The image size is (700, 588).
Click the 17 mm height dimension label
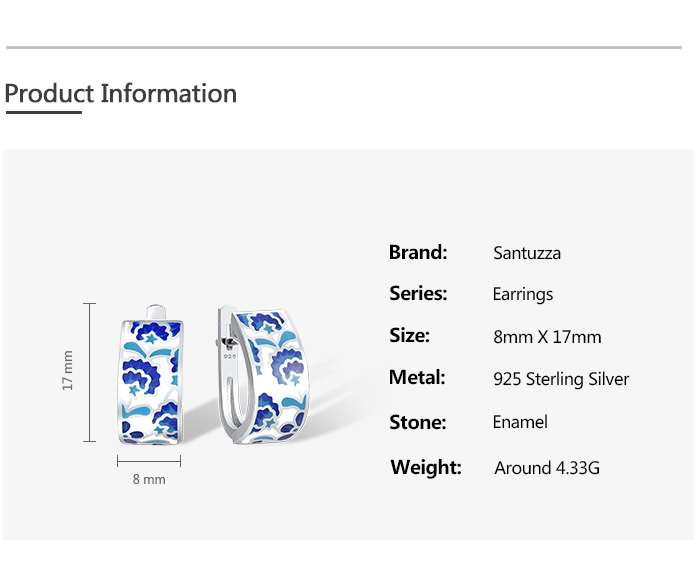pos(68,370)
